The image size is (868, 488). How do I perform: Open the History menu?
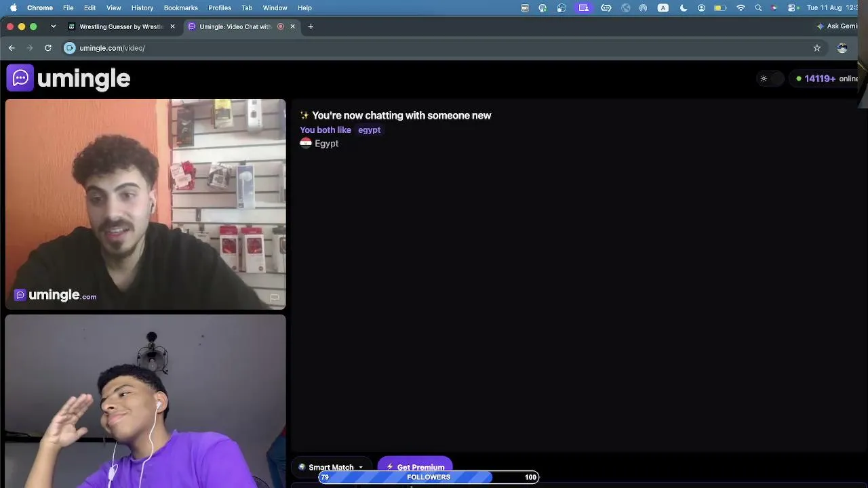coord(142,7)
